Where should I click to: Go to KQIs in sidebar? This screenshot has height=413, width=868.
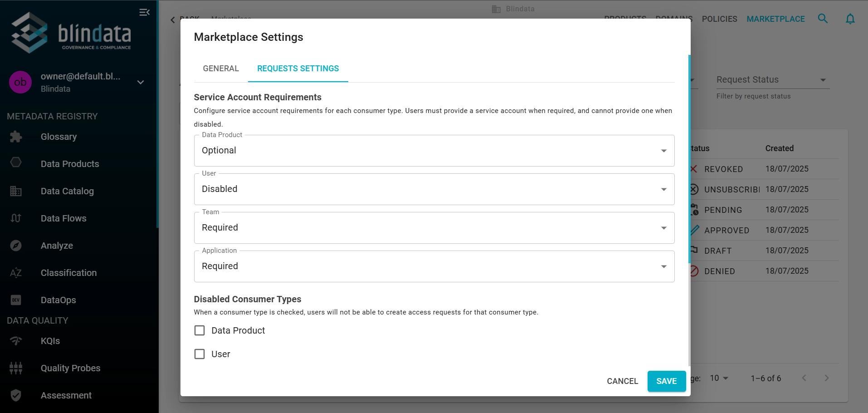(x=50, y=341)
